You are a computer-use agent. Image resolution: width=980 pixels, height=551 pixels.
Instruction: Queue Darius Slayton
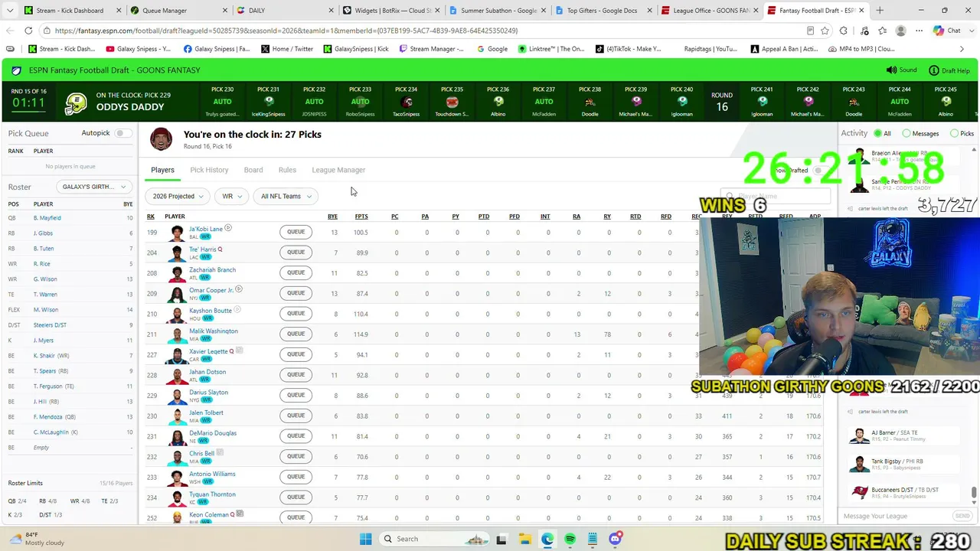coord(296,395)
